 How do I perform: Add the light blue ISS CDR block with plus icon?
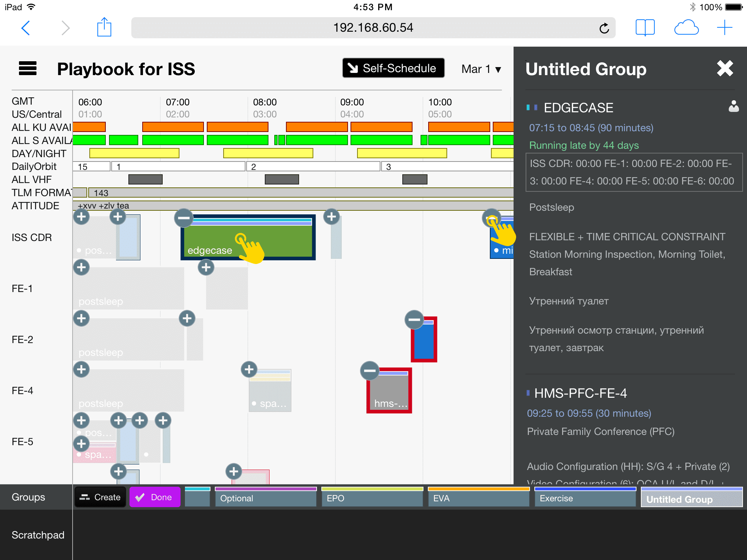[x=118, y=217]
